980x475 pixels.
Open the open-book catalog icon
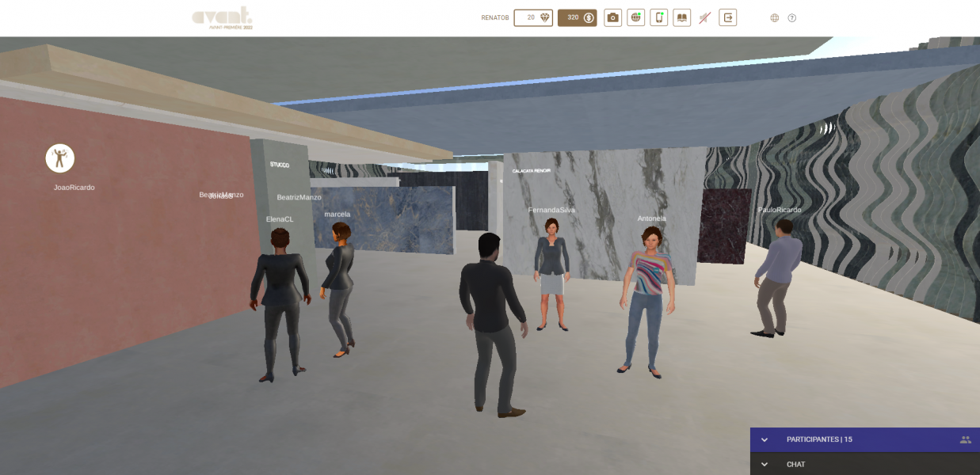coord(681,17)
